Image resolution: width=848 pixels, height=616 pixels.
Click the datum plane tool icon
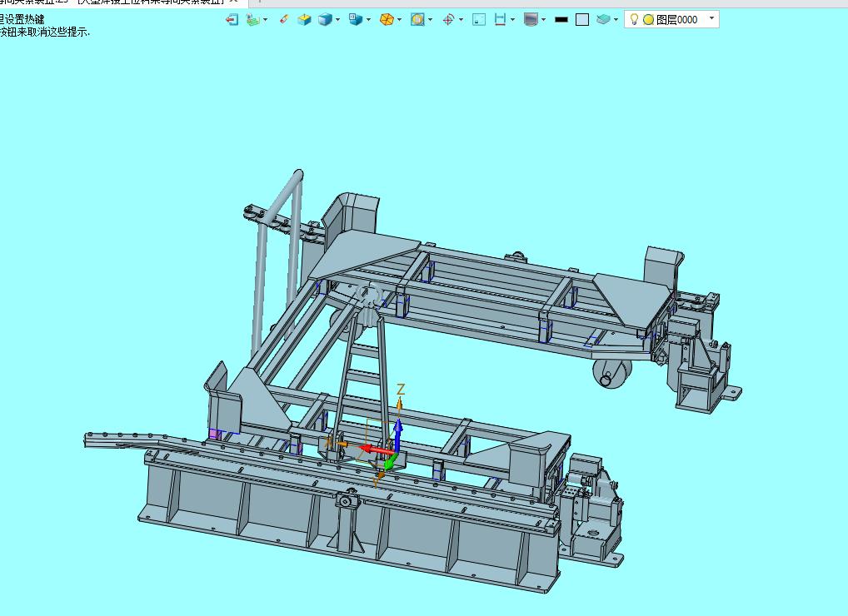pyautogui.click(x=252, y=20)
